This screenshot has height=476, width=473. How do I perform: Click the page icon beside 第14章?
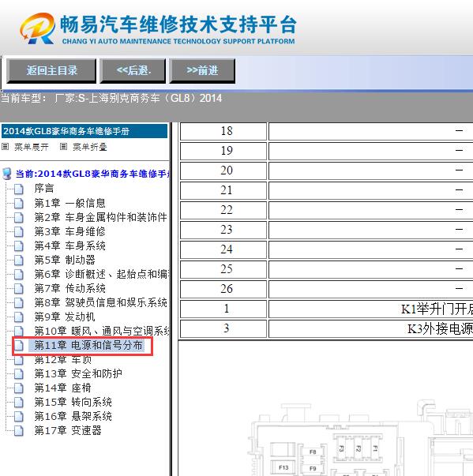coord(18,388)
